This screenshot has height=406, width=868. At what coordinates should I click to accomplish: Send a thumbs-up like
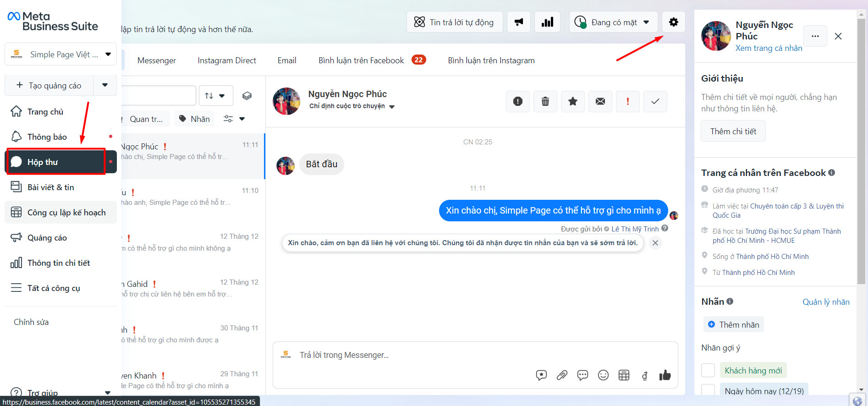tap(665, 375)
